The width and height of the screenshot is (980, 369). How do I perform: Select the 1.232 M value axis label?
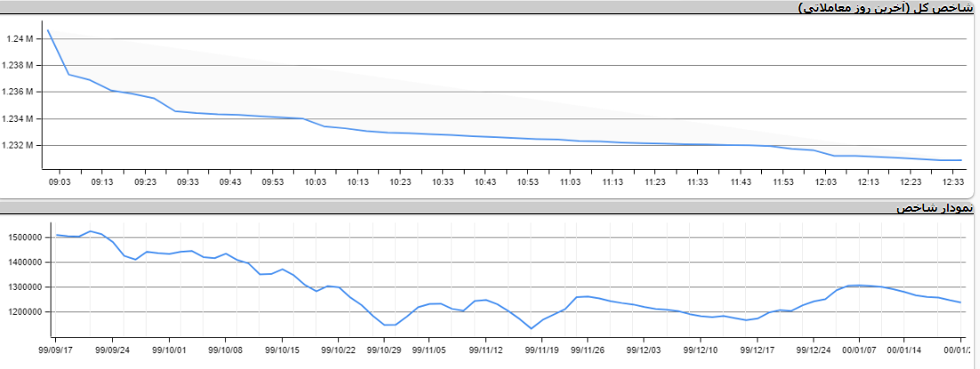click(19, 145)
